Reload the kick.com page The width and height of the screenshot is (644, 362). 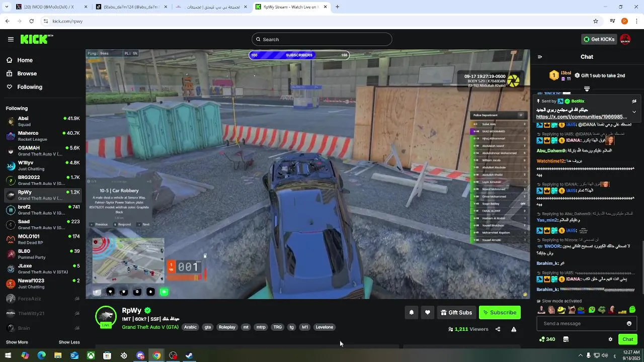[31, 21]
